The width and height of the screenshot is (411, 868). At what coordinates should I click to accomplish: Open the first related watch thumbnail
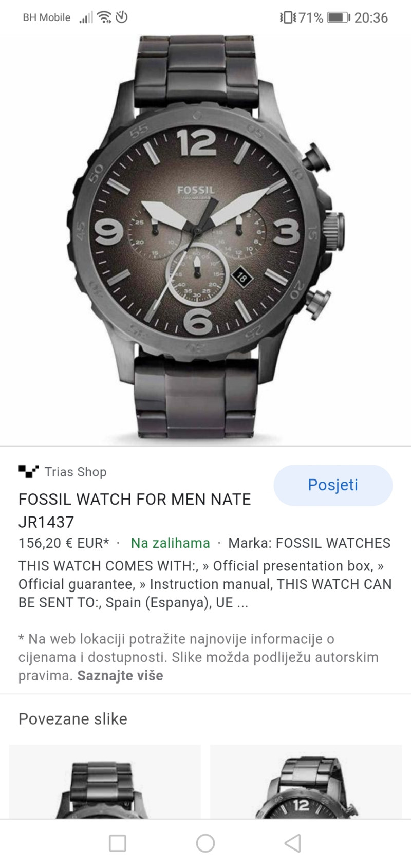tap(105, 781)
